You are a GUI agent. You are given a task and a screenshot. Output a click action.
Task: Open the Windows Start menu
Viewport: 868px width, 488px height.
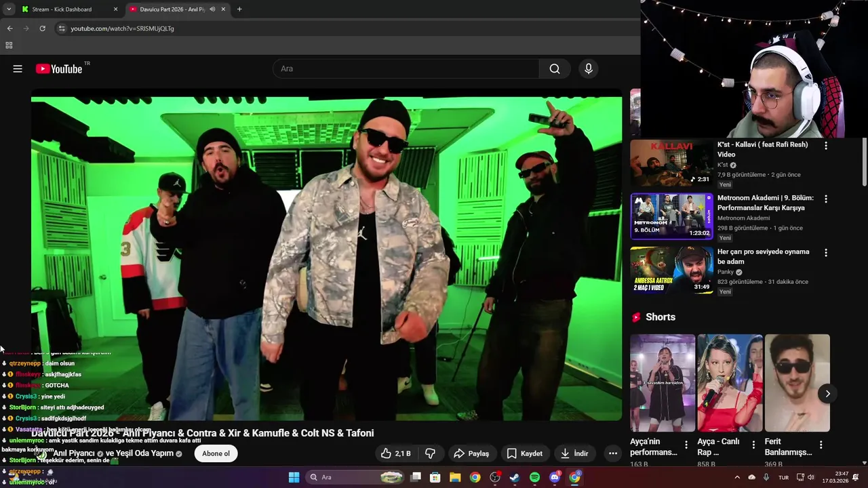tap(294, 477)
